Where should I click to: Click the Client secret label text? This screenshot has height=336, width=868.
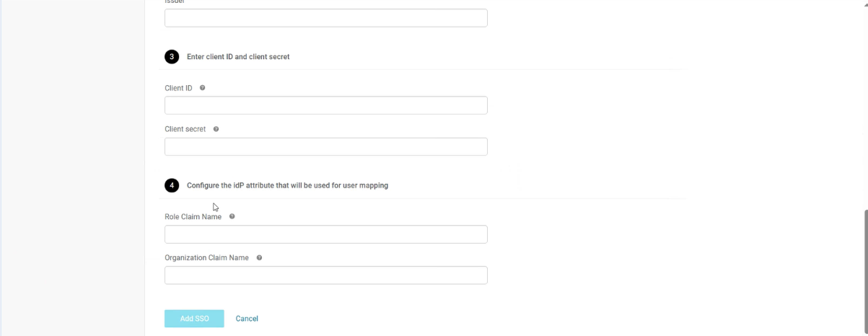(185, 129)
